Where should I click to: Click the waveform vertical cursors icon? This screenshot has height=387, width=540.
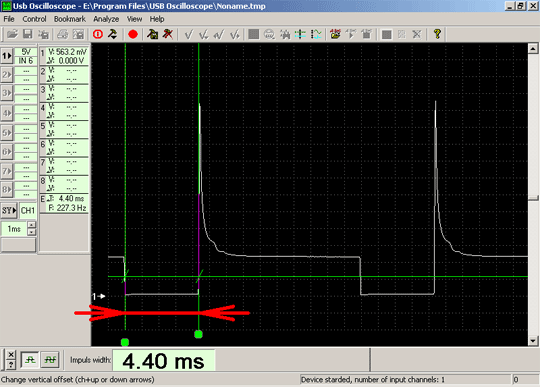tap(316, 34)
